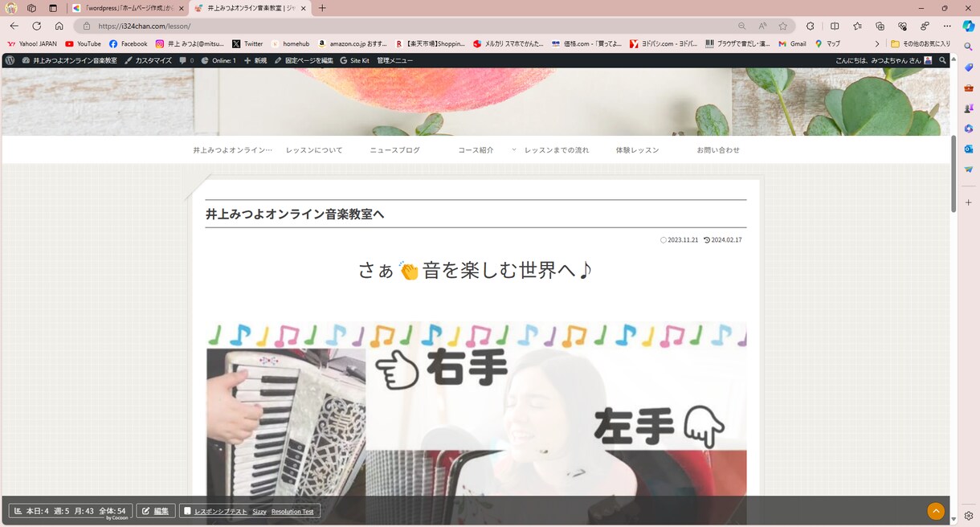The image size is (980, 527).
Task: Go to the browser Home page
Action: tap(59, 26)
